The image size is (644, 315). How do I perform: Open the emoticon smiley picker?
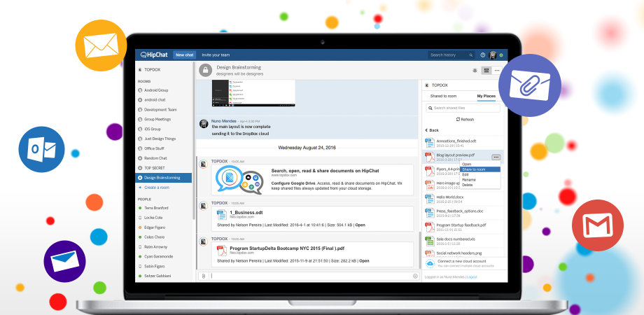(x=415, y=276)
